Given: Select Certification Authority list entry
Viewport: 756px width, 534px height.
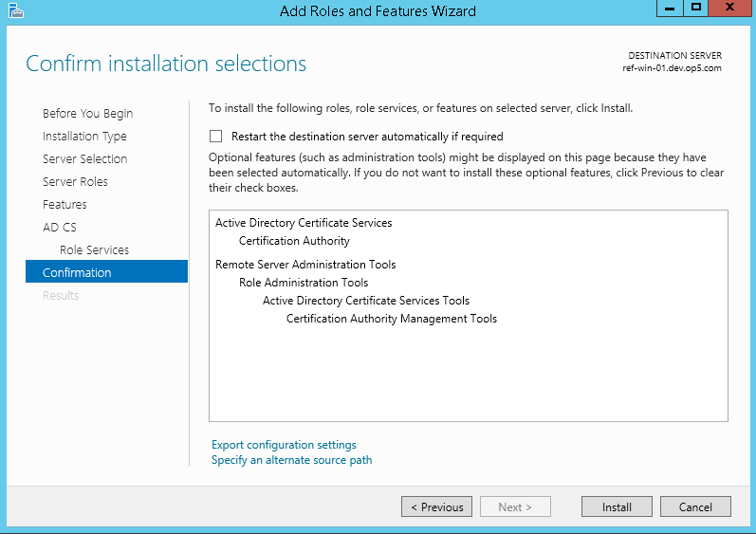Looking at the screenshot, I should pos(294,241).
